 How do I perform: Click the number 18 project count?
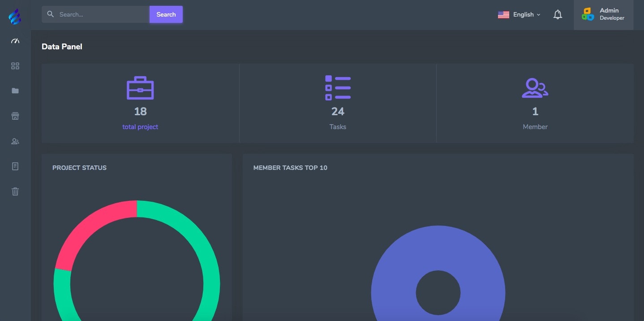pos(140,111)
